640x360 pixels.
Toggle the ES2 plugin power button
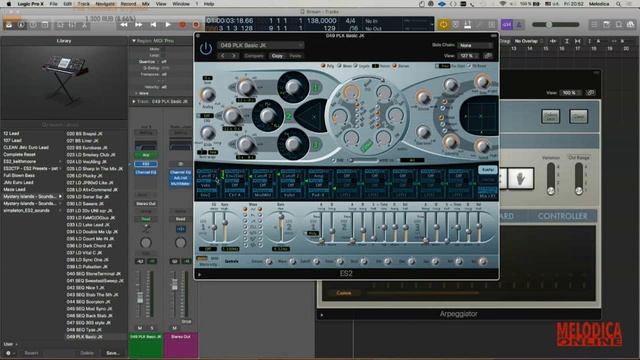[206, 49]
